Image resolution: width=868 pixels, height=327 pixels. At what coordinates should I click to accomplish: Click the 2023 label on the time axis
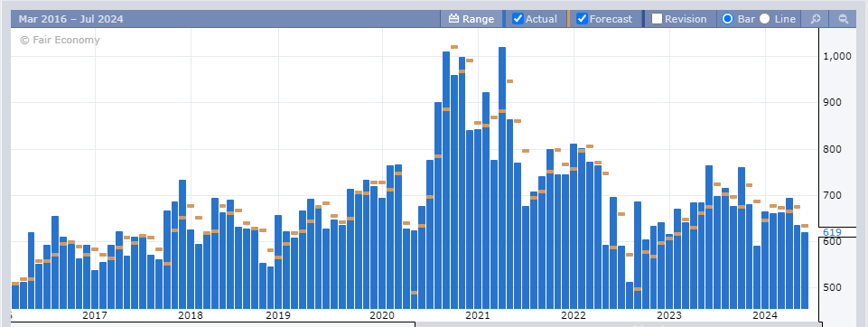click(668, 315)
